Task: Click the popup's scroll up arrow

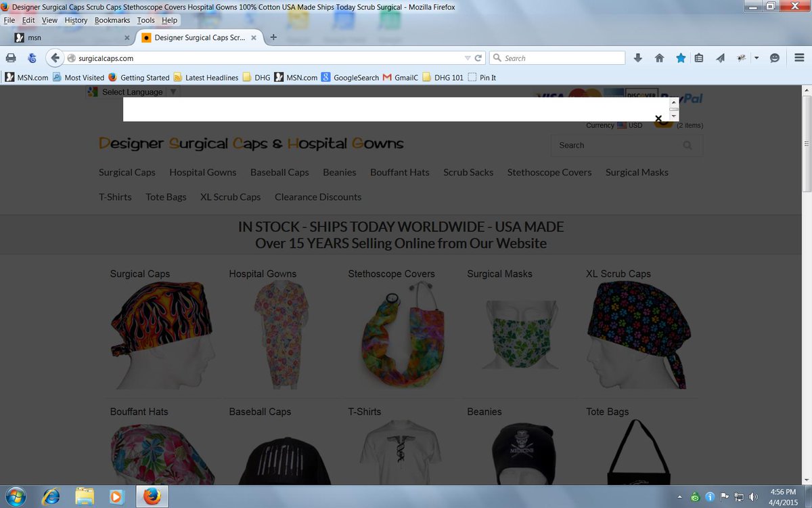Action: [674, 101]
